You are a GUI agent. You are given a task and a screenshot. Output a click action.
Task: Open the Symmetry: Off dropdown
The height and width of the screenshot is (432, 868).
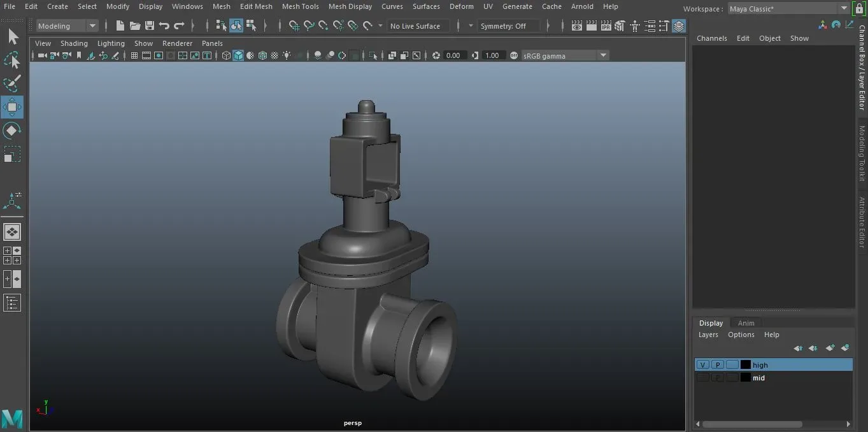coord(508,26)
